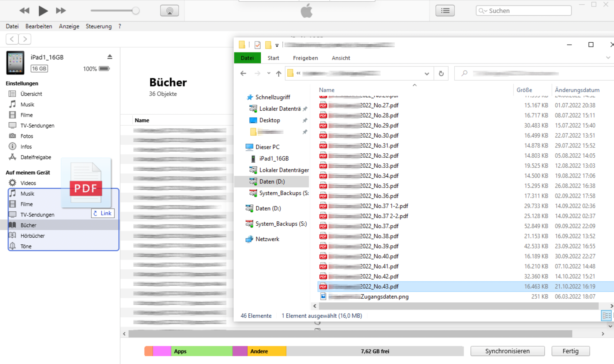Go up one folder in Explorer
This screenshot has height=364, width=614.
(278, 73)
